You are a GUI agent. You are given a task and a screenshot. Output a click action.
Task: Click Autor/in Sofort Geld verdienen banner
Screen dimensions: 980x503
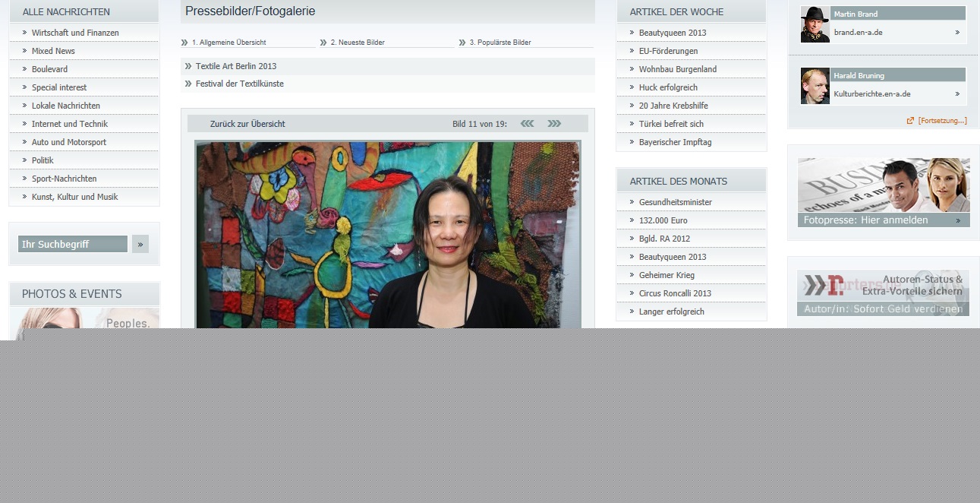point(883,309)
